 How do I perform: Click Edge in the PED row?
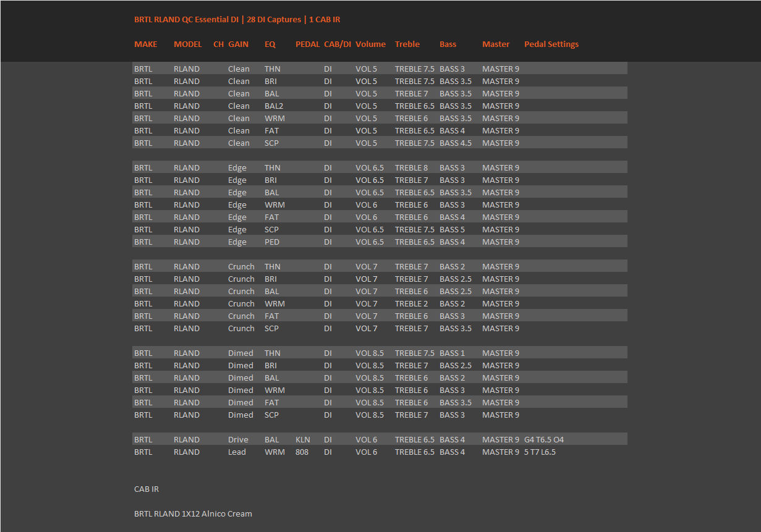(x=237, y=242)
